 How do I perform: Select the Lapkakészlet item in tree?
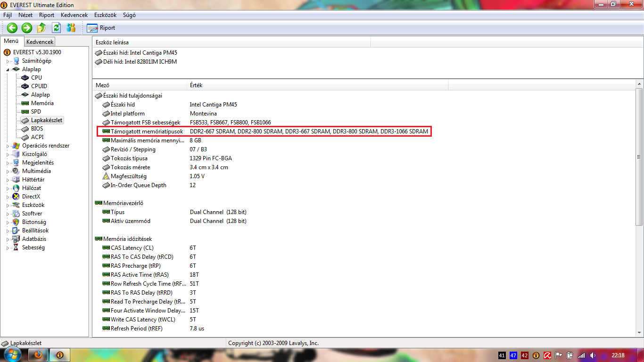[x=47, y=120]
